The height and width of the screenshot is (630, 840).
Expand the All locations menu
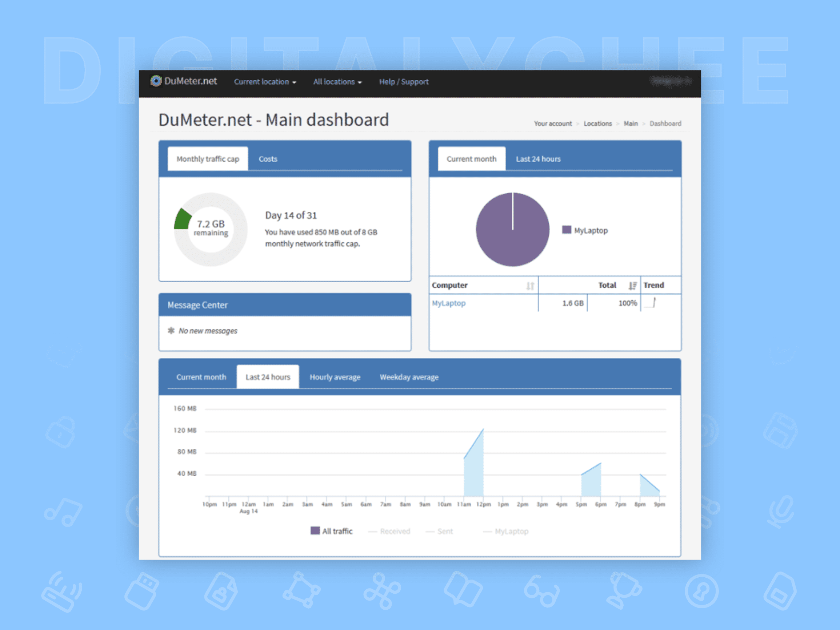coord(337,82)
